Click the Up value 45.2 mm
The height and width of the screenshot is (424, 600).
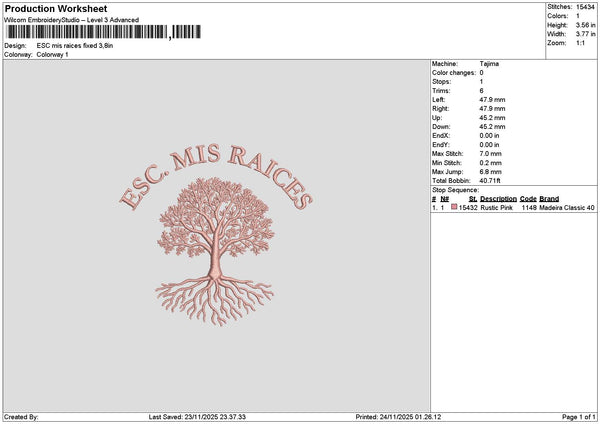pos(492,118)
